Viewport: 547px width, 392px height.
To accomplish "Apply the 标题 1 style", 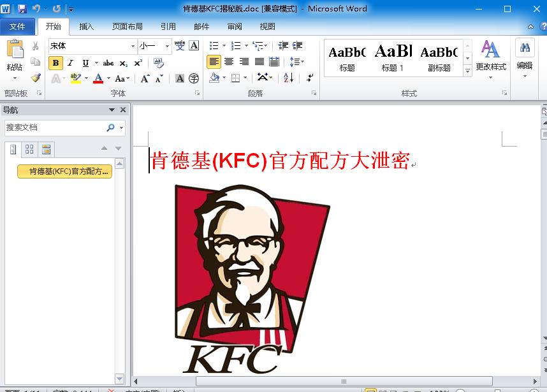I will coord(393,58).
